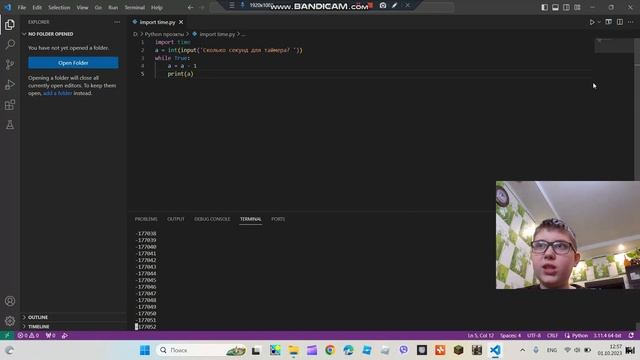This screenshot has height=360, width=640.
Task: Click the print(a) code line
Action: (x=180, y=74)
